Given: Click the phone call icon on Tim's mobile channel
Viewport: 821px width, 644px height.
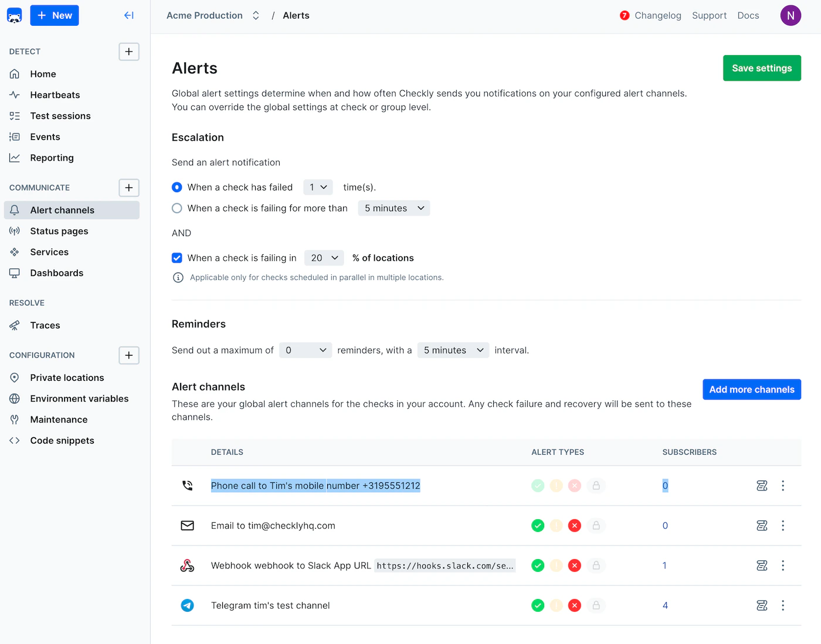Looking at the screenshot, I should click(188, 485).
